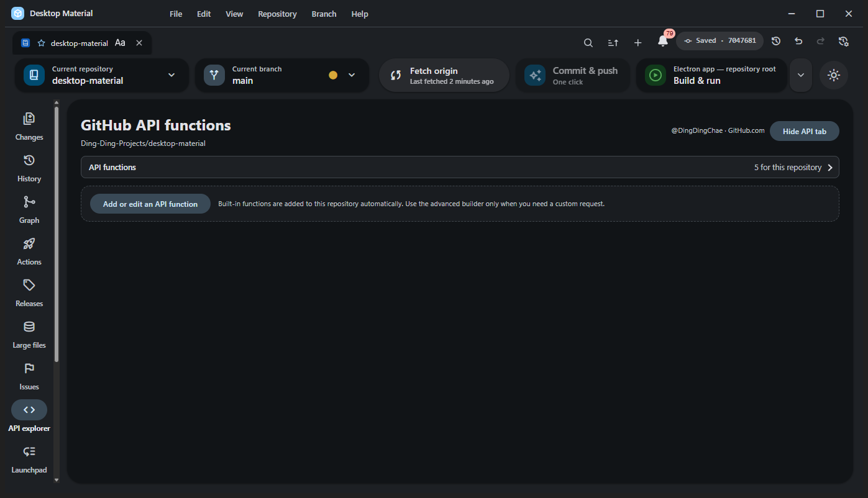Switch to the desktop-material tab
The height and width of the screenshot is (498, 868).
[x=82, y=43]
